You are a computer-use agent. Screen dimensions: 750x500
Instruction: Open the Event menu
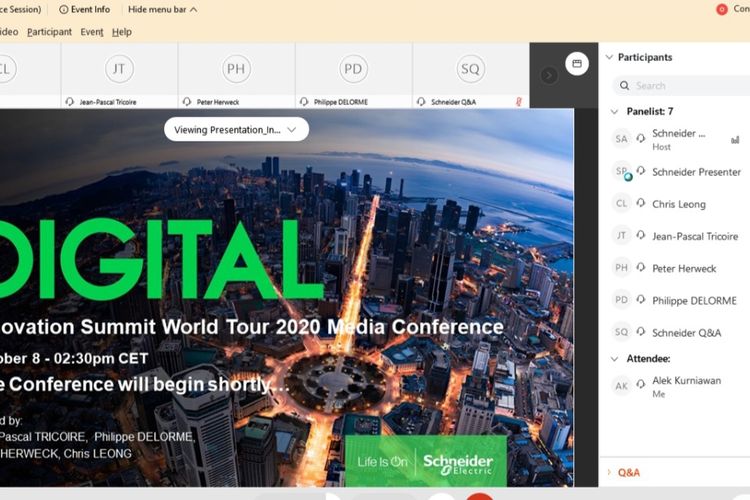[92, 32]
